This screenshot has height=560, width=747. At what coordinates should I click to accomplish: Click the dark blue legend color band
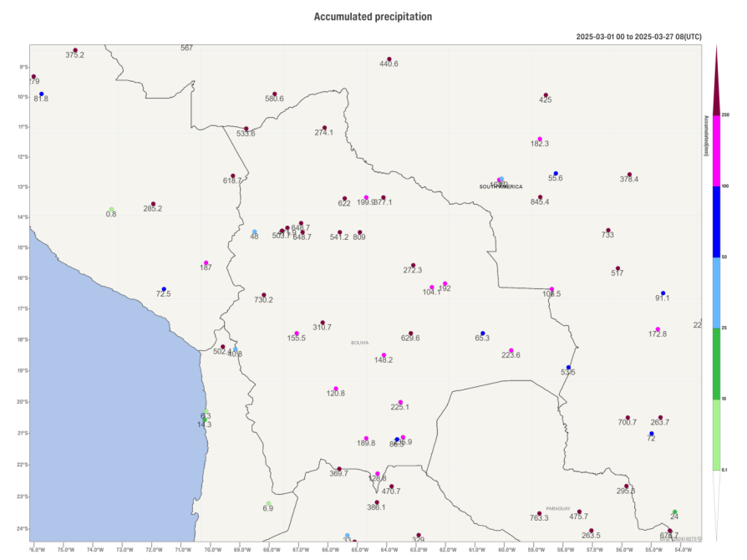716,221
